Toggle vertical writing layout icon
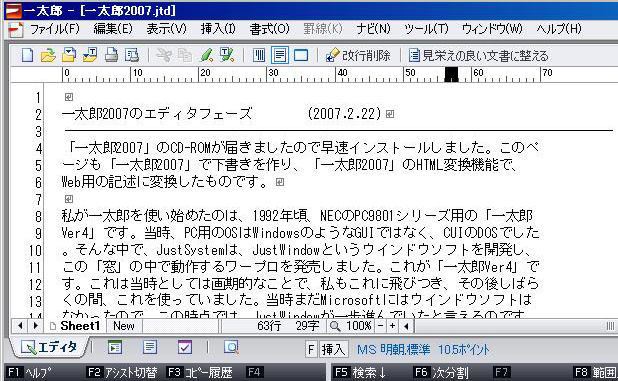618x381 pixels. (x=259, y=55)
